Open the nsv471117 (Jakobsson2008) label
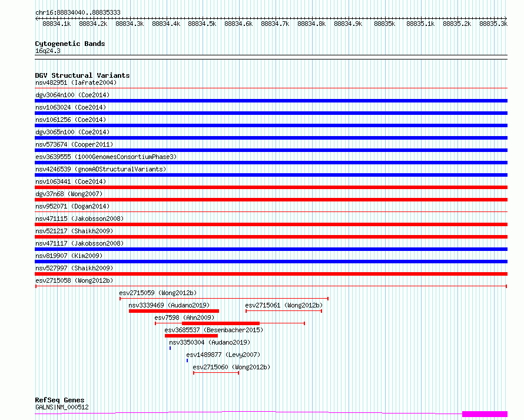Viewport: 524px width, 420px height. tap(79, 243)
